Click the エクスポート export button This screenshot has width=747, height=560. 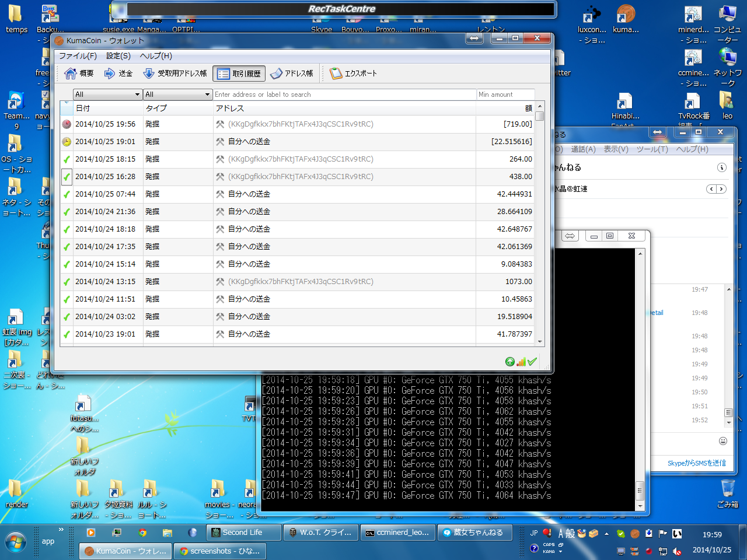[x=354, y=73]
